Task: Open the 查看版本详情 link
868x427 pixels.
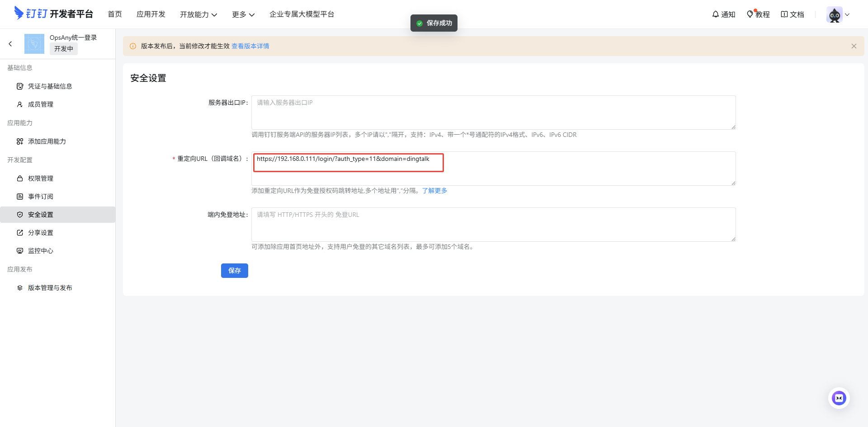Action: pos(250,46)
